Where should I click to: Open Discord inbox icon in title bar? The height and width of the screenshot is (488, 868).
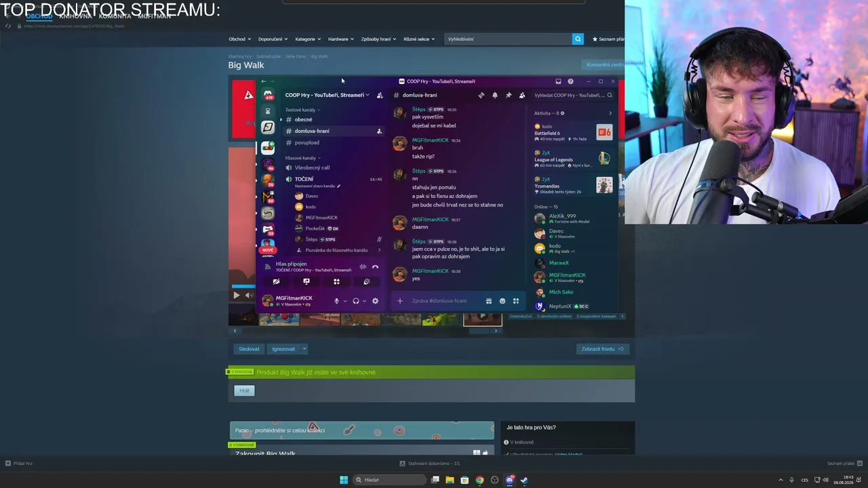558,81
